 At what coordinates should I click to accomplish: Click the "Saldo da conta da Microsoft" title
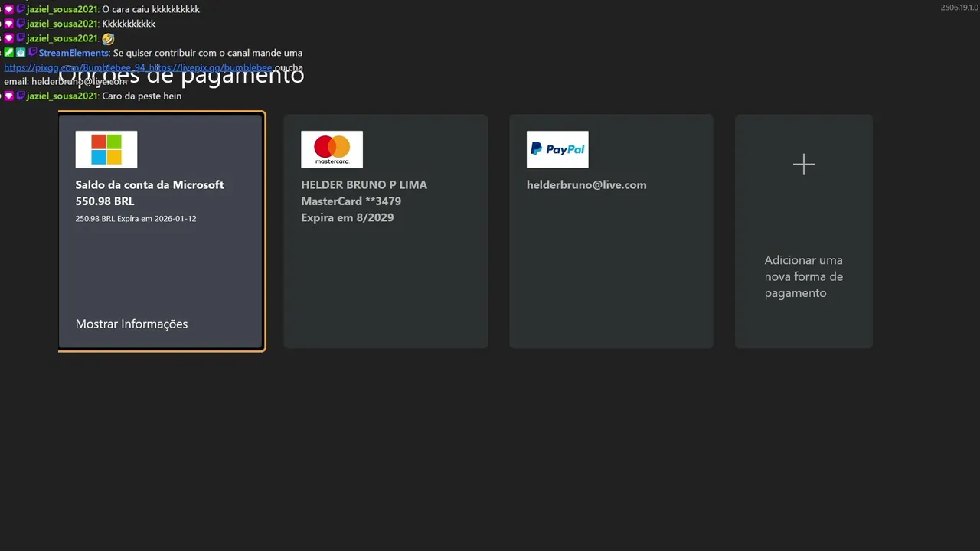[149, 184]
